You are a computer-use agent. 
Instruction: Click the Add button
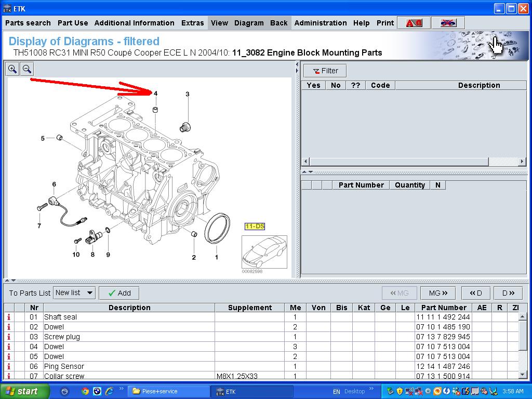119,293
